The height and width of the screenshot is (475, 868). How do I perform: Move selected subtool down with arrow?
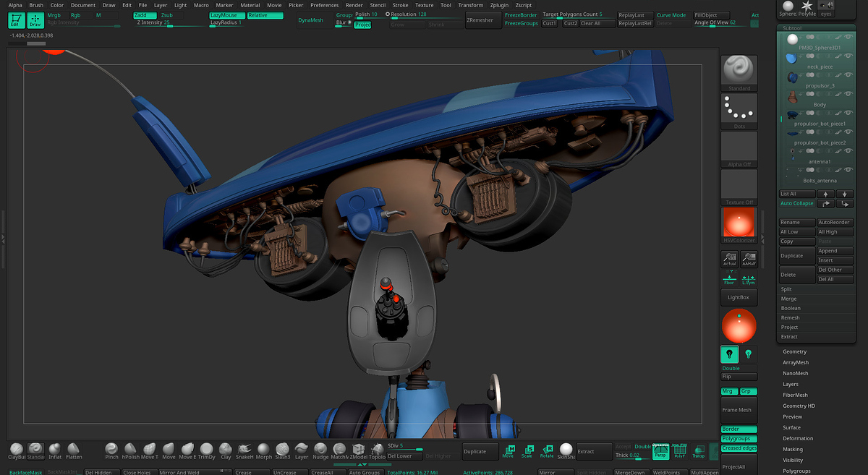(845, 194)
